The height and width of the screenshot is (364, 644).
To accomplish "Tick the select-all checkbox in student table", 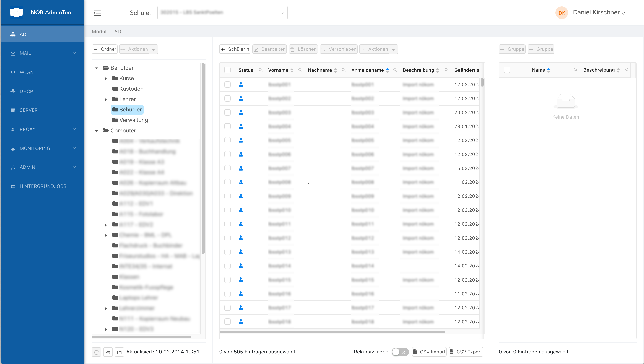I will (x=227, y=70).
